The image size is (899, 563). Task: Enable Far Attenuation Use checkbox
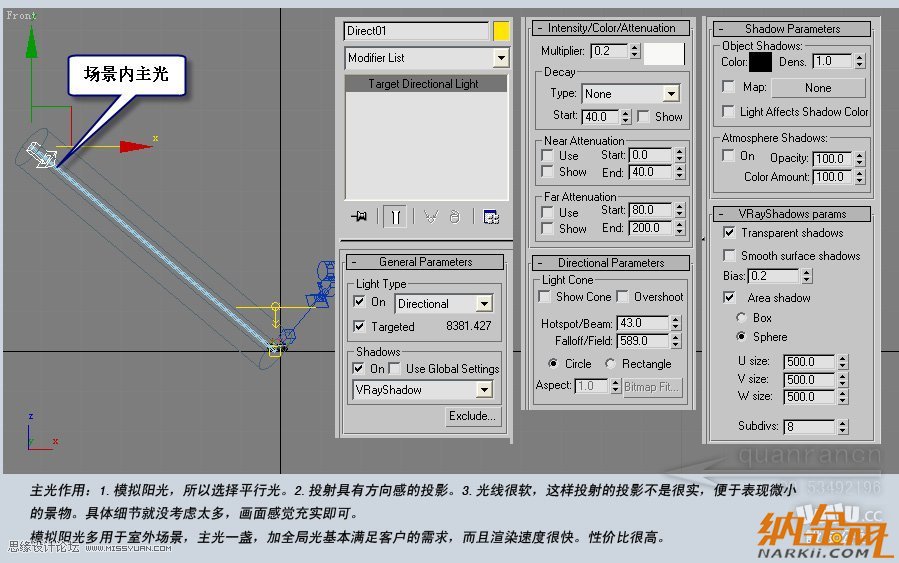tap(547, 212)
